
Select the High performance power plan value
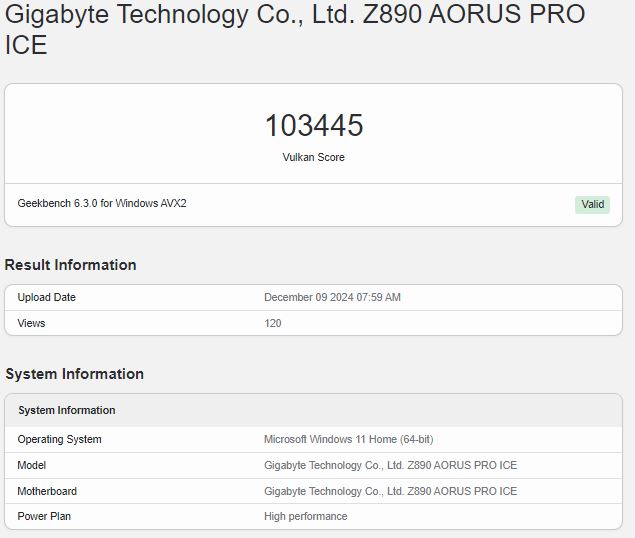coord(306,516)
